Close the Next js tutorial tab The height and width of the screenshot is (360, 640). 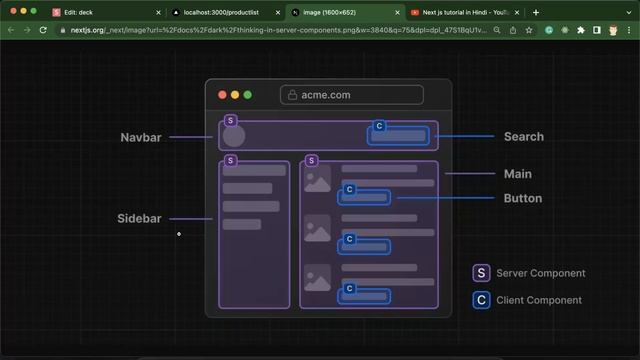(517, 13)
